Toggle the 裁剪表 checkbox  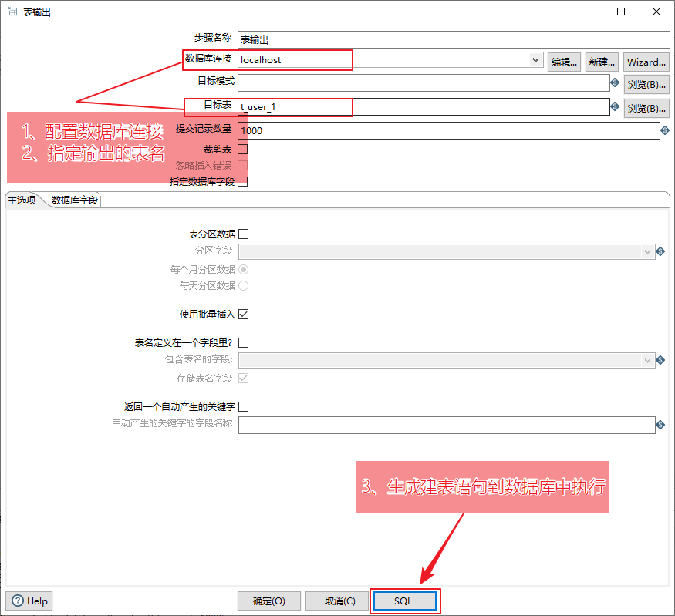pos(243,150)
